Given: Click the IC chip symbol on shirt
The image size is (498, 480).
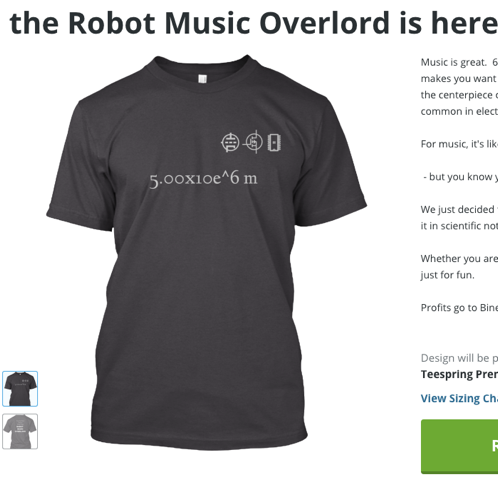Looking at the screenshot, I should (x=274, y=142).
